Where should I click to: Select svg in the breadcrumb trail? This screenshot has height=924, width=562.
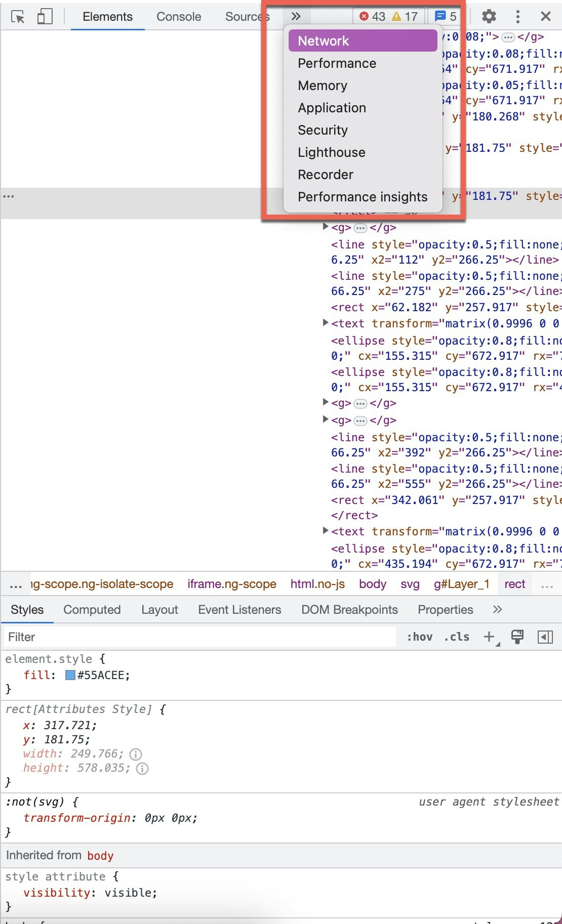410,584
